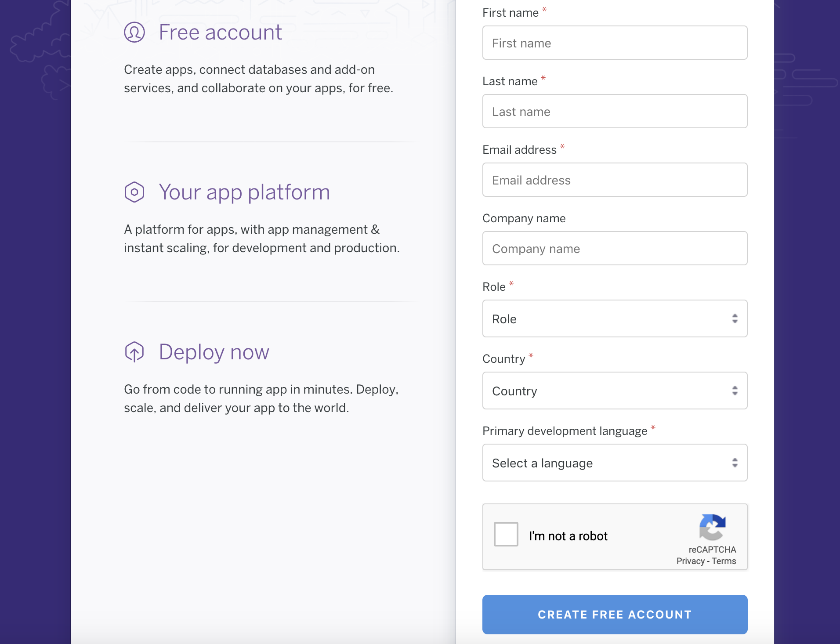The image size is (840, 644).
Task: Click the Free account heading
Action: point(220,32)
